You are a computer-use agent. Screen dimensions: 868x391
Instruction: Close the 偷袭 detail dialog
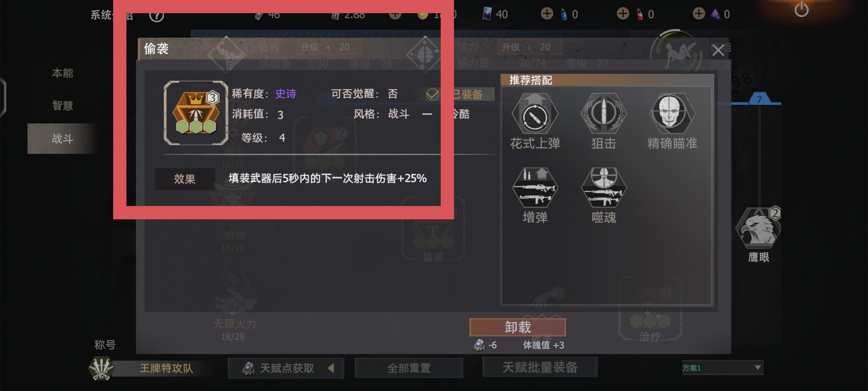[718, 51]
